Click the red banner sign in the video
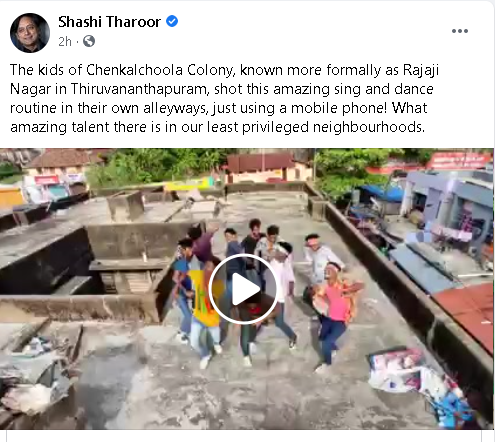 pyautogui.click(x=459, y=161)
